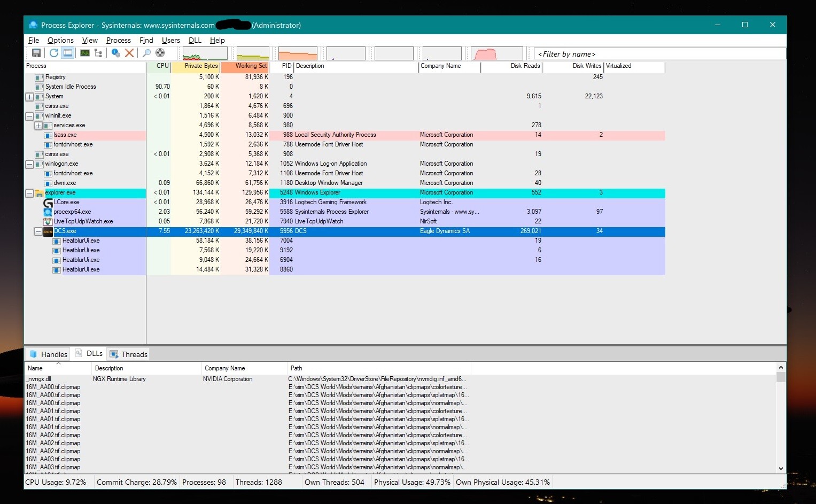Select the lsass.exe process row

(345, 135)
